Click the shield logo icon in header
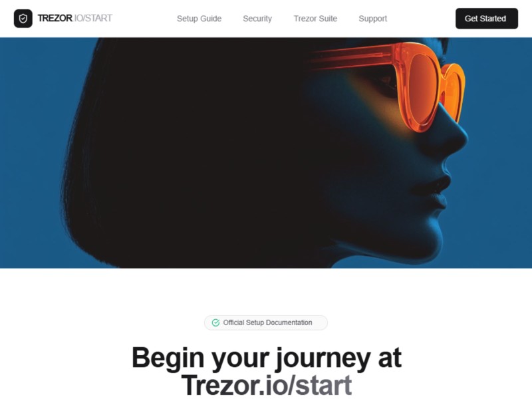The image size is (532, 399). click(x=23, y=19)
